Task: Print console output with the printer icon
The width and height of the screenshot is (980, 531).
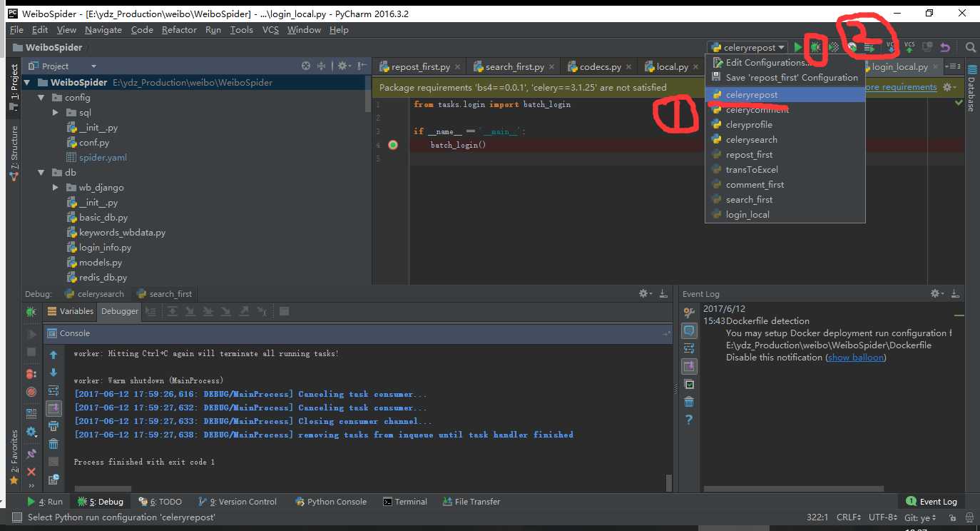Action: coord(53,426)
